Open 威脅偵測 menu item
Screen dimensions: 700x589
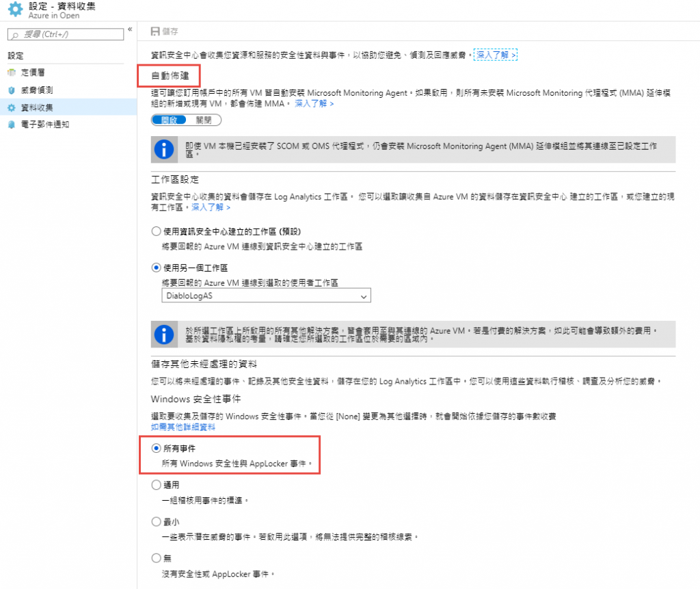[x=68, y=90]
